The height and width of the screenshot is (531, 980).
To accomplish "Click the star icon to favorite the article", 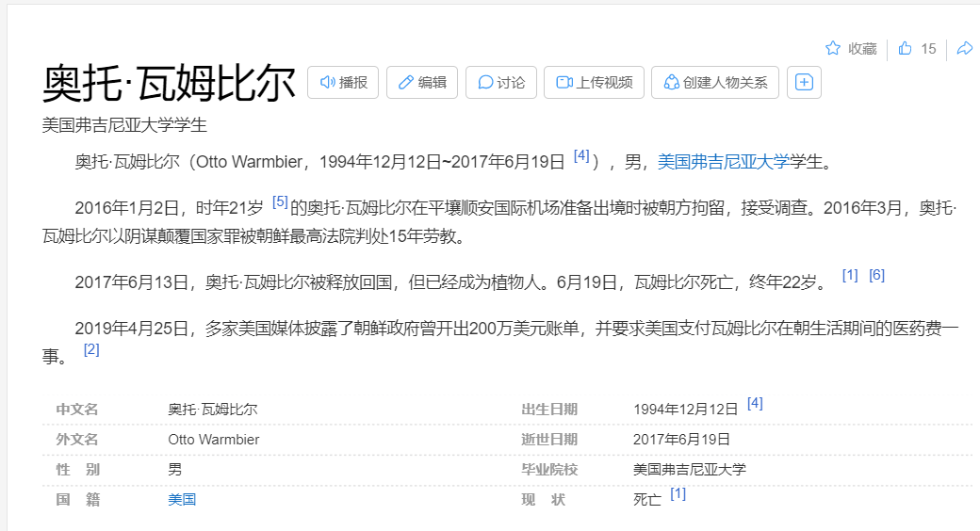I will tap(832, 48).
